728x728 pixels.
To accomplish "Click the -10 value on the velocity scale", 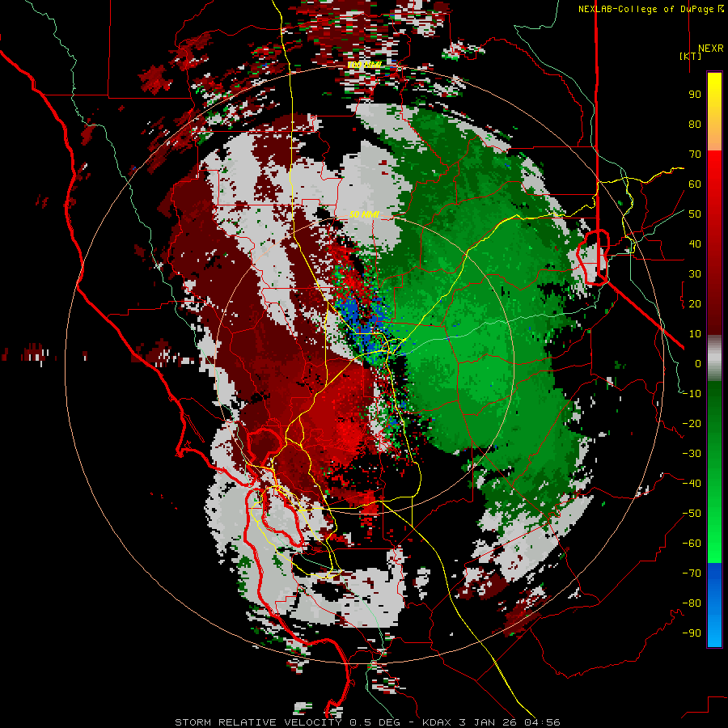I will point(692,394).
